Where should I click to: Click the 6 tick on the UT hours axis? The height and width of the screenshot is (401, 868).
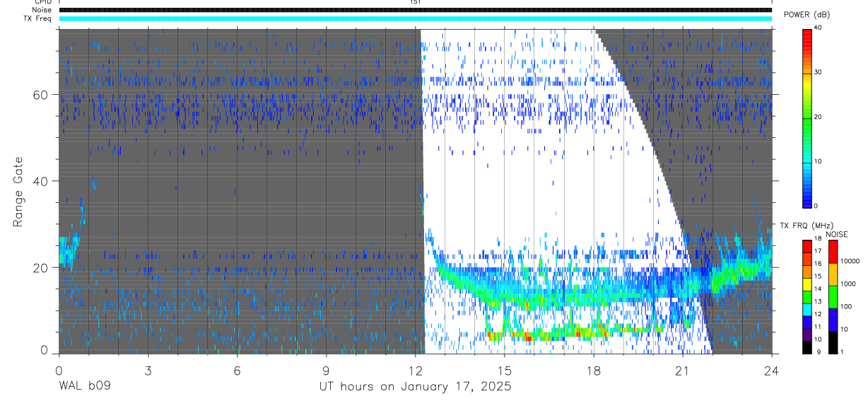tap(237, 370)
